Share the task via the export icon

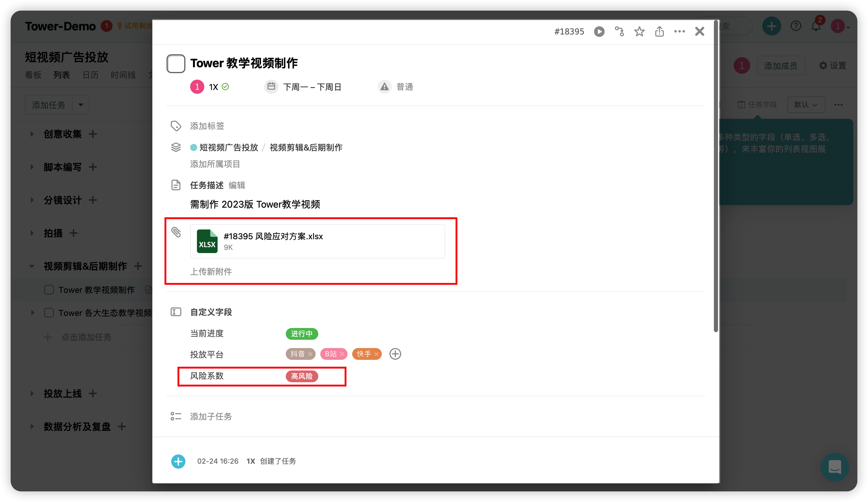coord(659,31)
